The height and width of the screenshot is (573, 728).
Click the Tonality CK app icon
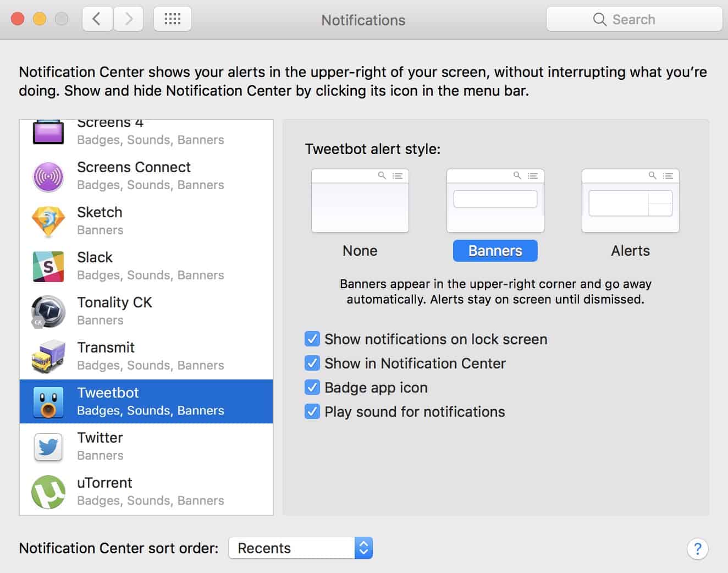[x=48, y=312]
